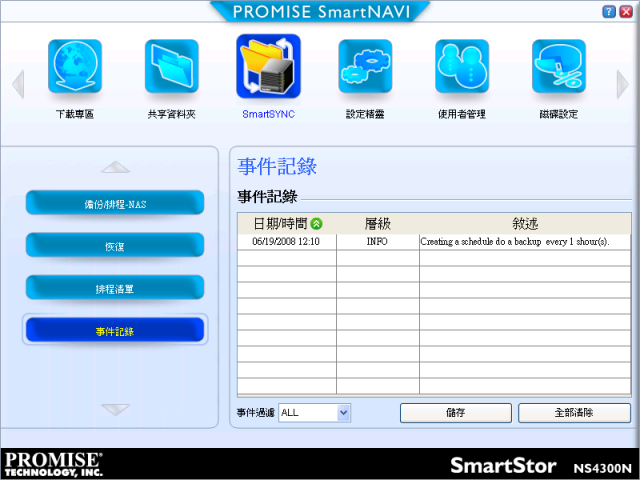640x480 pixels.
Task: Click the left arrow of the icon carousel
Action: (18, 84)
